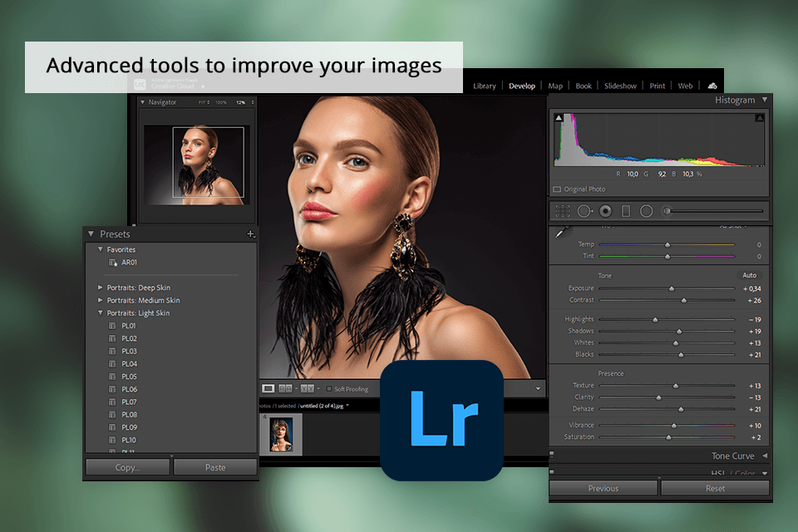Switch to the Develop module

(x=522, y=86)
